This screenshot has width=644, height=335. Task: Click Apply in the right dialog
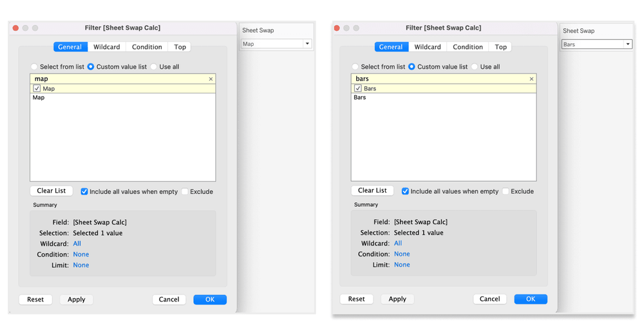click(x=397, y=299)
